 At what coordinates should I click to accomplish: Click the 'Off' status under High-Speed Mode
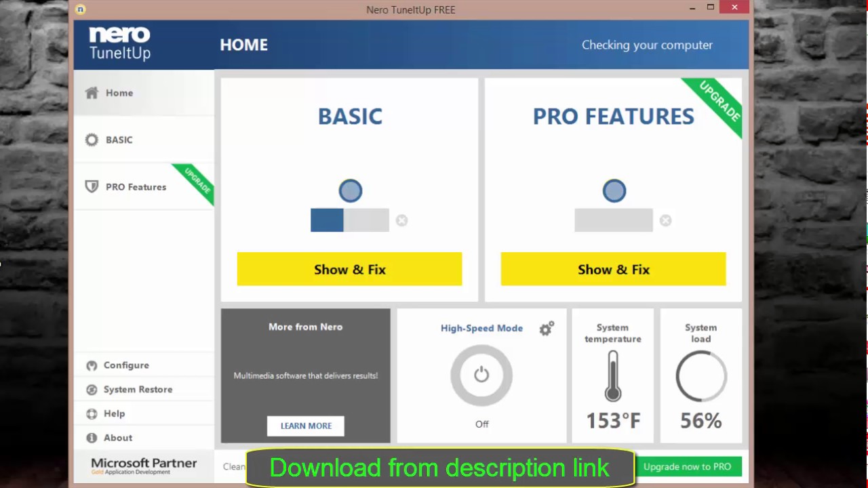[x=481, y=424]
